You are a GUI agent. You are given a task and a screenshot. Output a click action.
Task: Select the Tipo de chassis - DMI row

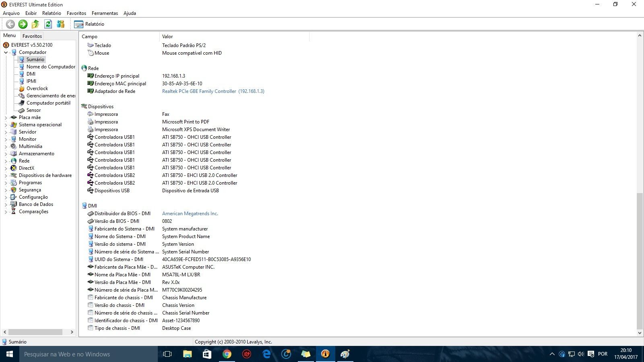139,328
